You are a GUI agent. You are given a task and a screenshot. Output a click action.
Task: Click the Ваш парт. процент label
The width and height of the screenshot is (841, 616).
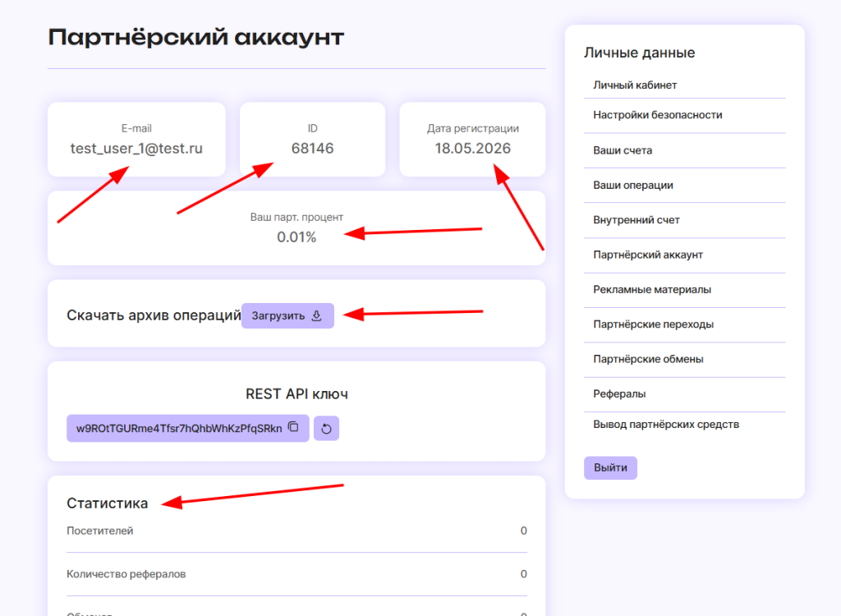[296, 218]
